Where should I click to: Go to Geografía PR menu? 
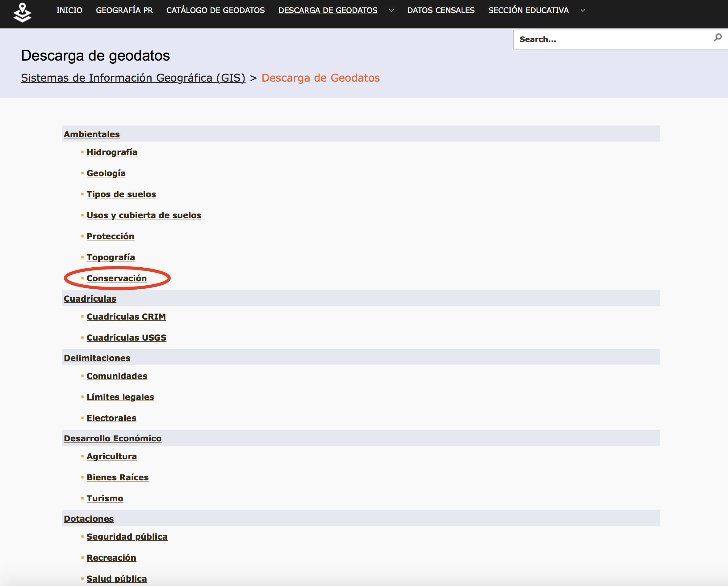tap(124, 10)
